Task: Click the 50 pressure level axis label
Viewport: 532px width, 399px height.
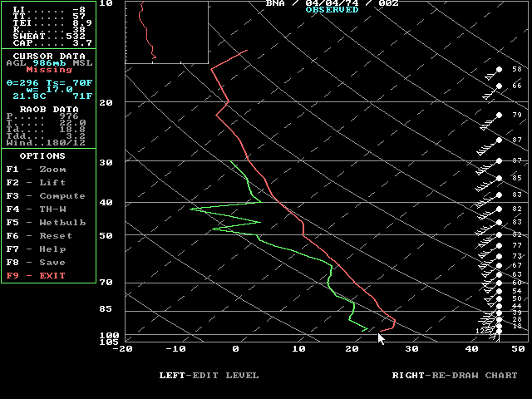Action: click(x=106, y=235)
